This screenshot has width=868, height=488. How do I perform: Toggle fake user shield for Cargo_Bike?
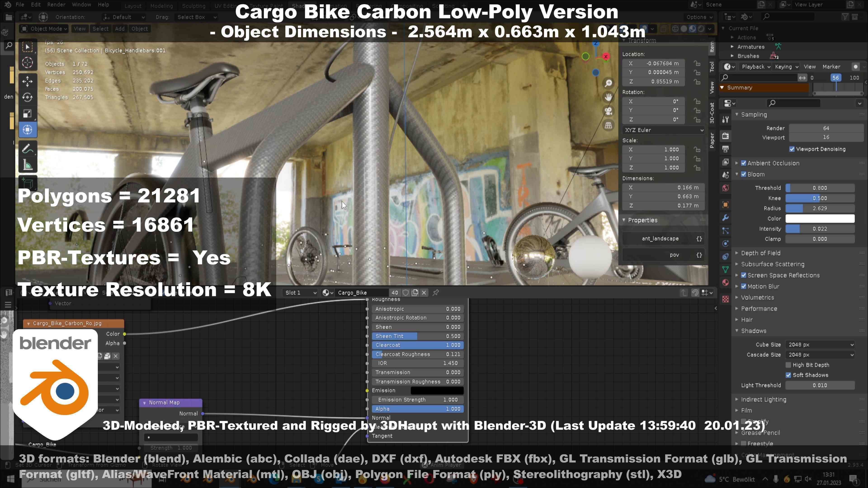coord(406,293)
